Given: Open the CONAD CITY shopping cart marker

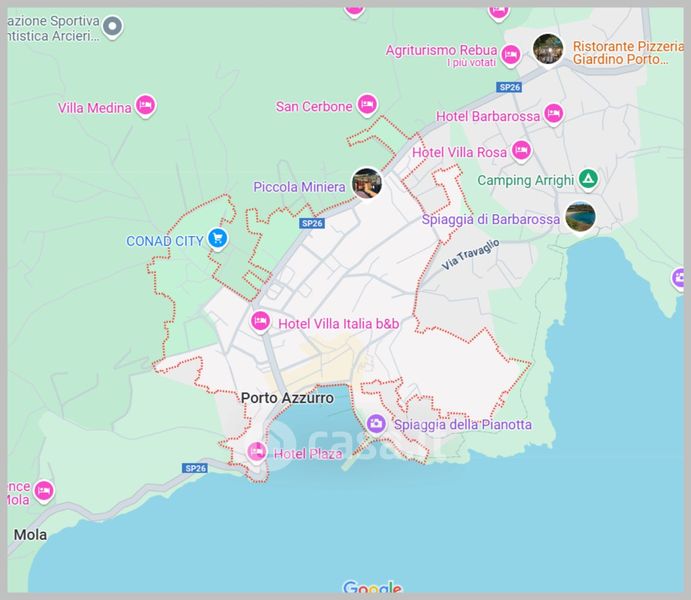Looking at the screenshot, I should pos(218,238).
